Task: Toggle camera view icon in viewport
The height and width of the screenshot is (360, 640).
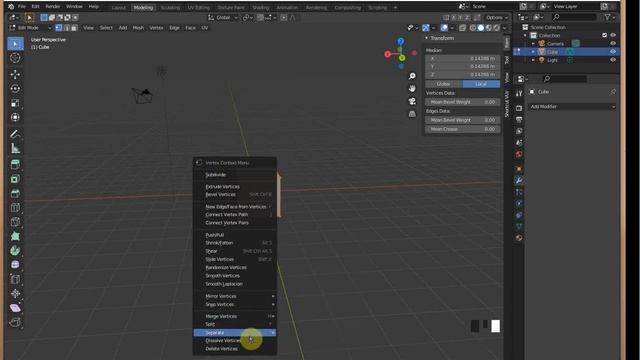Action: pyautogui.click(x=412, y=101)
